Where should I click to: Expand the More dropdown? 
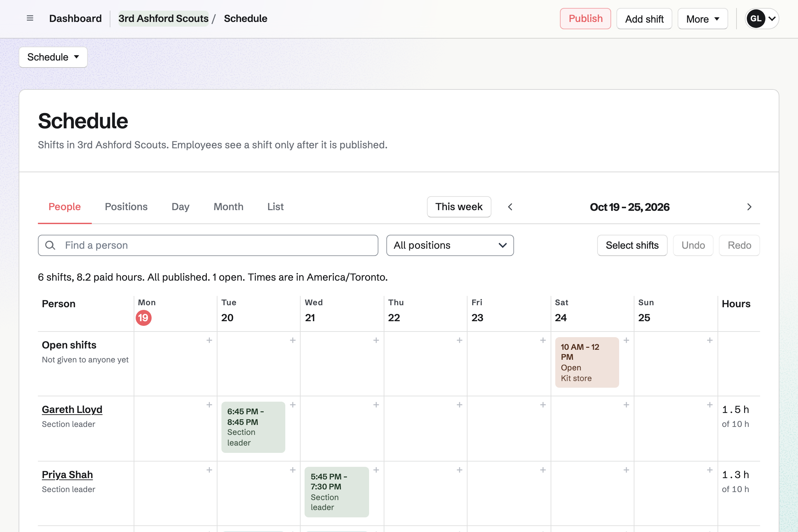pyautogui.click(x=702, y=19)
